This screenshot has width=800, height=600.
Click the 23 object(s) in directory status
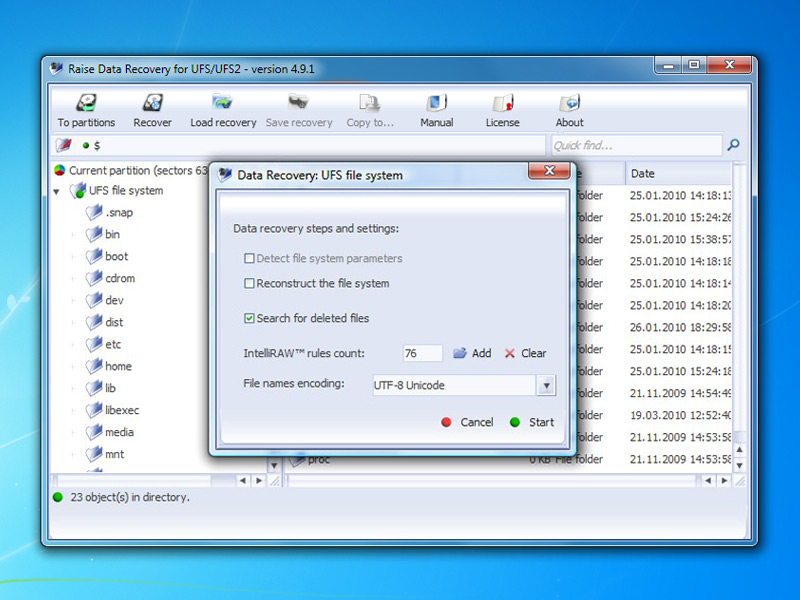coord(130,497)
